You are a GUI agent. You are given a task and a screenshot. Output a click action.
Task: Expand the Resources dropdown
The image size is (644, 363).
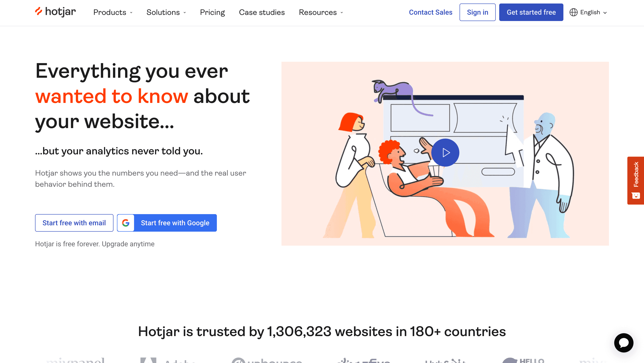tap(321, 12)
